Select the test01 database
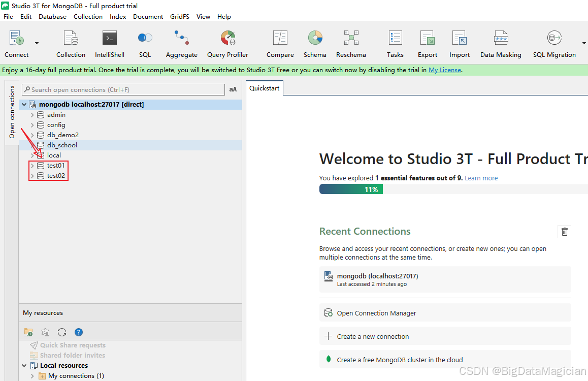This screenshot has width=588, height=381. tap(56, 166)
